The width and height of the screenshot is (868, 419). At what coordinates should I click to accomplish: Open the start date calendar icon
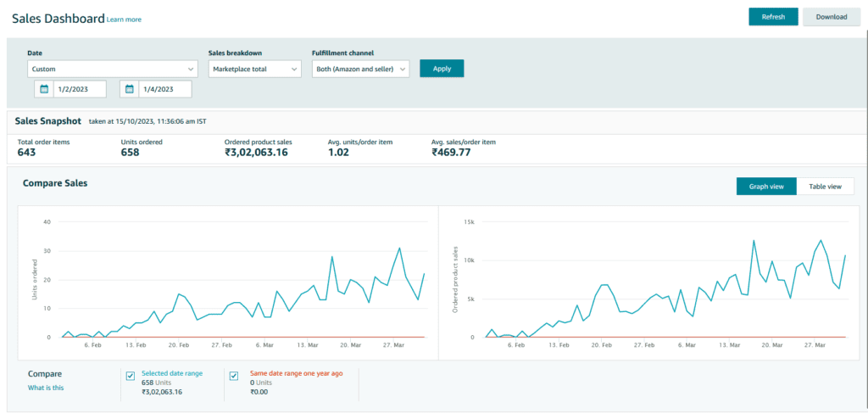click(44, 89)
